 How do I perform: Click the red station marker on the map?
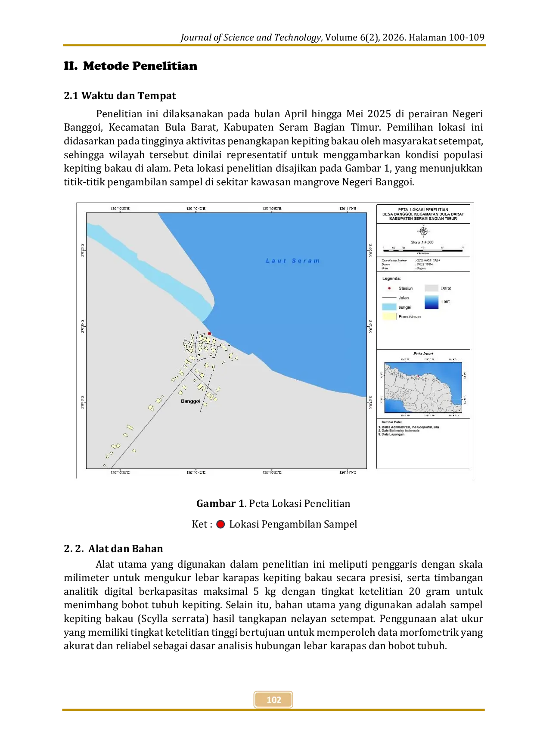pos(210,334)
